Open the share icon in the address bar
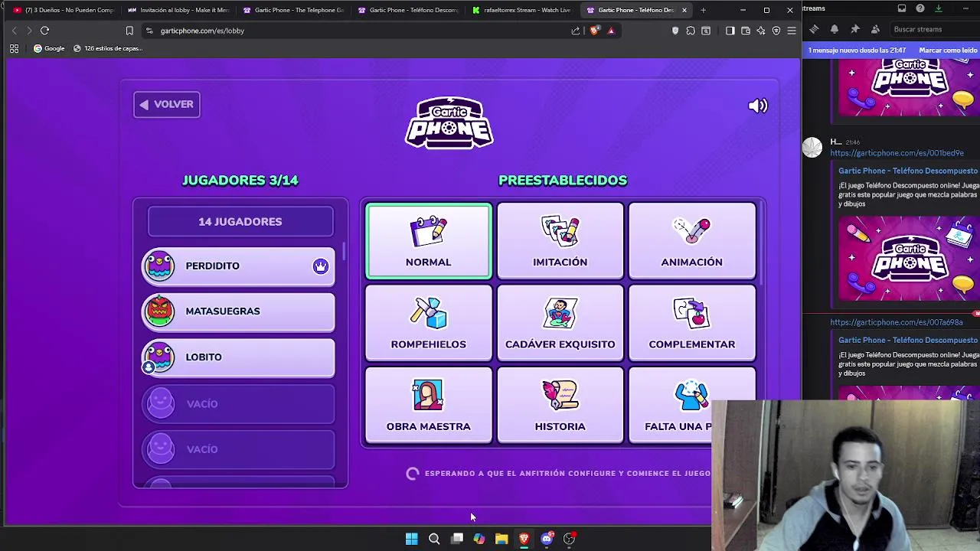Viewport: 980px width, 551px height. (576, 31)
